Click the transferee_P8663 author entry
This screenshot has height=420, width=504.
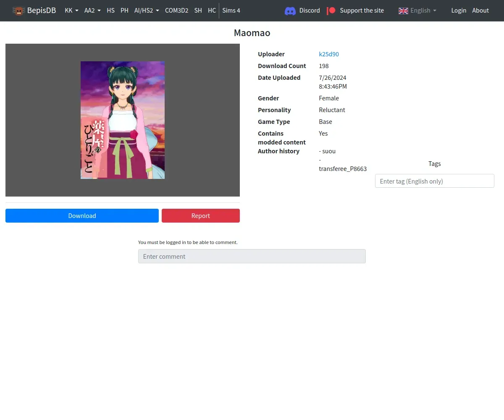[x=343, y=169]
